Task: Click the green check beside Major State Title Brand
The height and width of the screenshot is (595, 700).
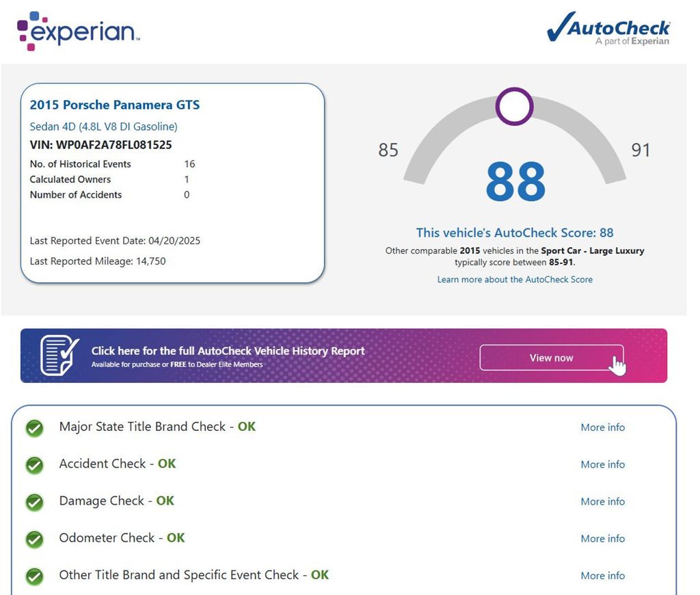Action: coord(34,428)
